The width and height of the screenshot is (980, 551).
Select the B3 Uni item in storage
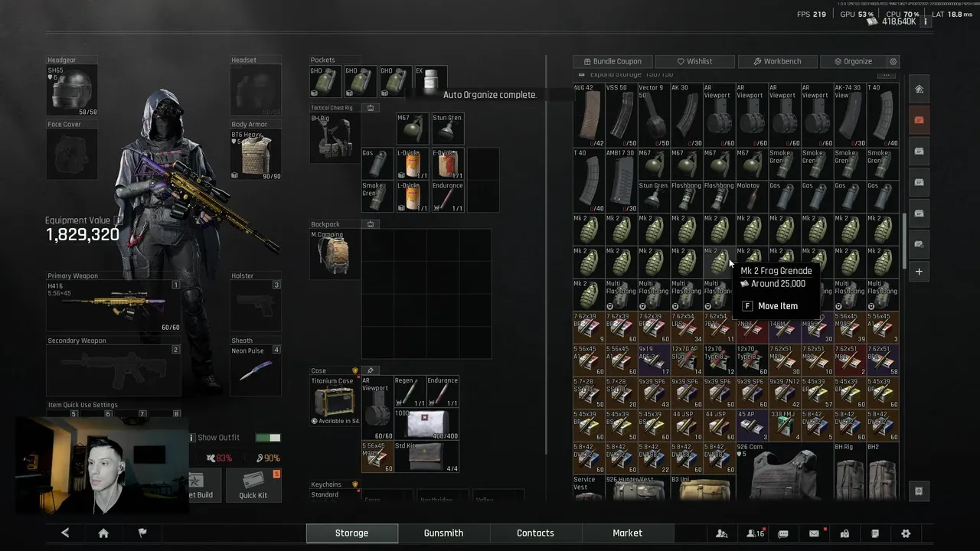(x=702, y=488)
